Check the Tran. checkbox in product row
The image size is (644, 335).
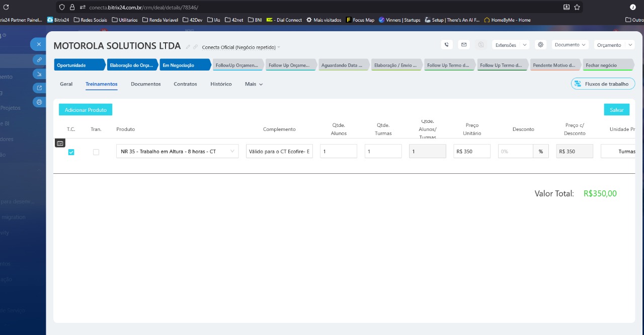pos(96,152)
